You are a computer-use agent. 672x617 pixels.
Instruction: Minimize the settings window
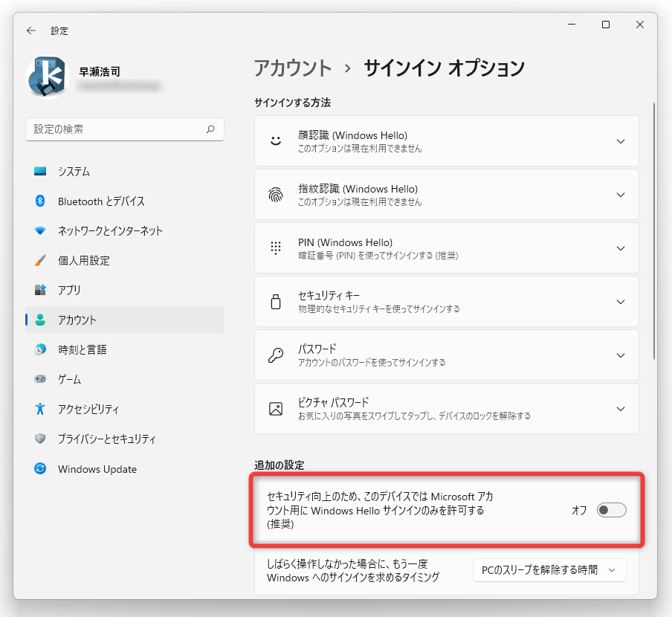(572, 25)
